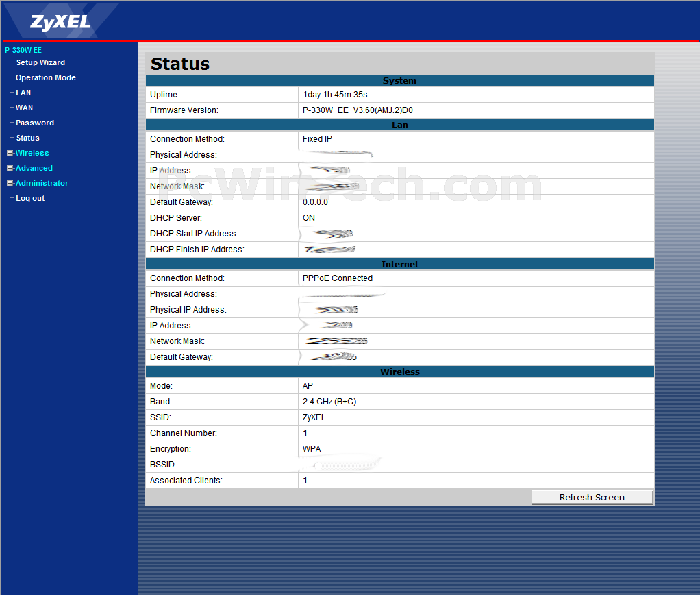
Task: Open the Setup Wizard page
Action: click(x=40, y=62)
